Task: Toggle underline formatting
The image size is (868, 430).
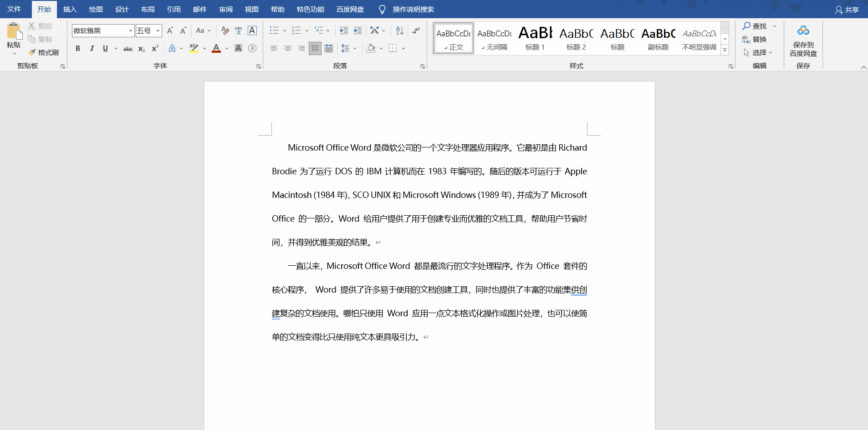Action: click(x=105, y=48)
